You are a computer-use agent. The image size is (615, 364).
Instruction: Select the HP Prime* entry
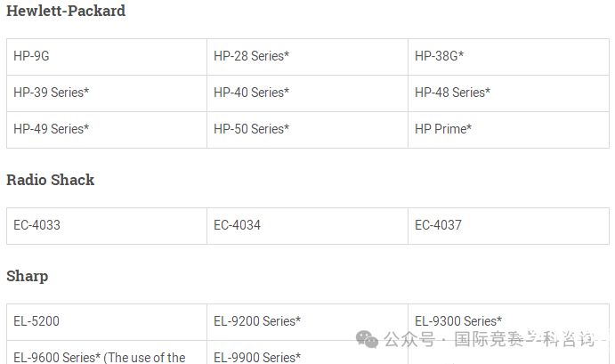pyautogui.click(x=509, y=130)
